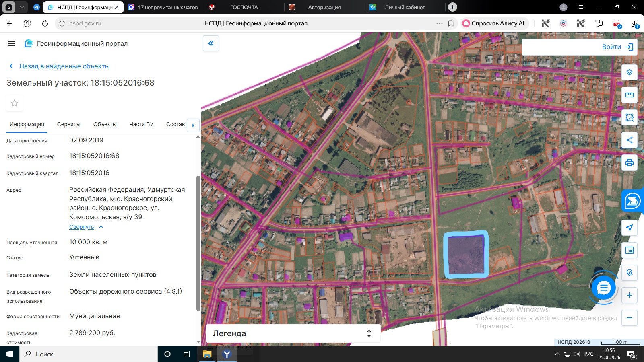
Task: Zoom out the map with minus
Action: pyautogui.click(x=630, y=318)
